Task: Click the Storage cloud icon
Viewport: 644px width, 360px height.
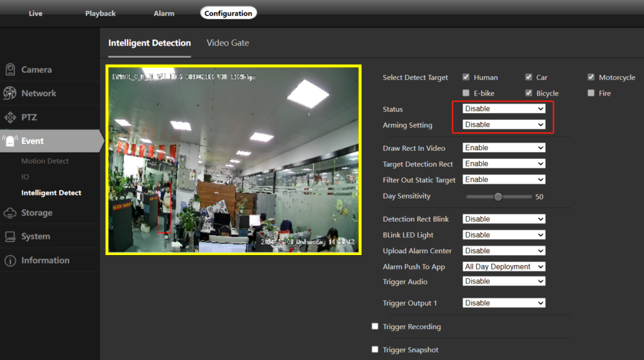Action: tap(10, 213)
